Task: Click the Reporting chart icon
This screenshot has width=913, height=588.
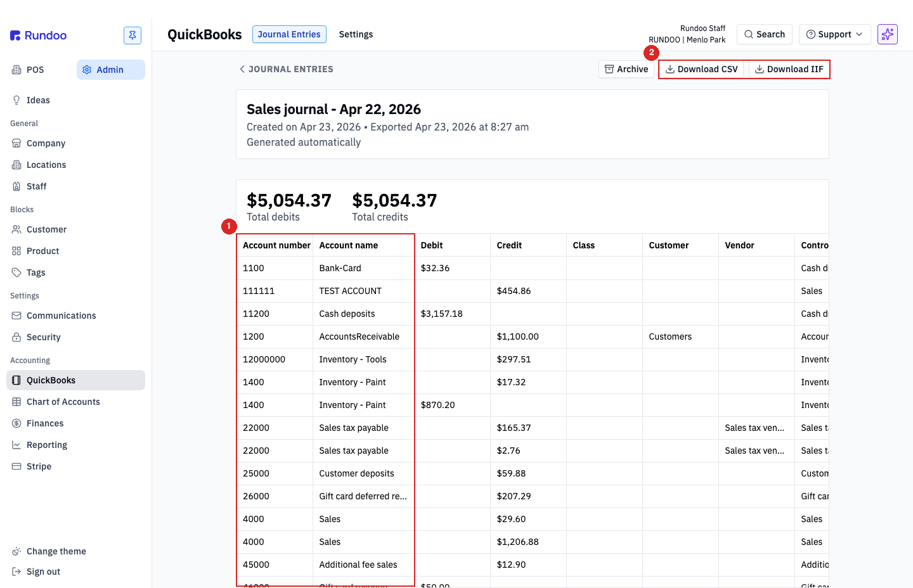Action: 16,445
